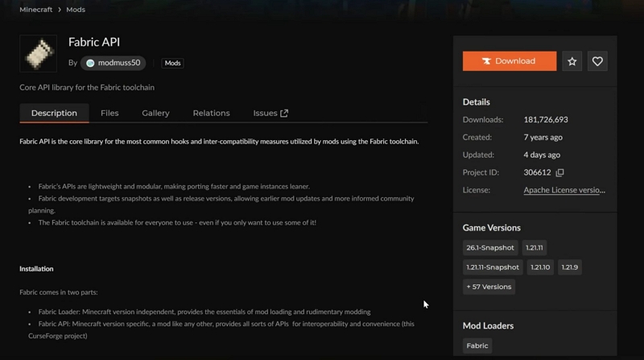
Task: Open the Issues external link tab
Action: [x=270, y=113]
